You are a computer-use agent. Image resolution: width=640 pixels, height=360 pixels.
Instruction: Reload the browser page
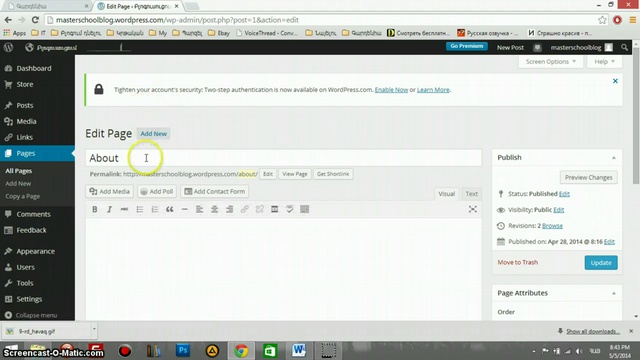(35, 20)
